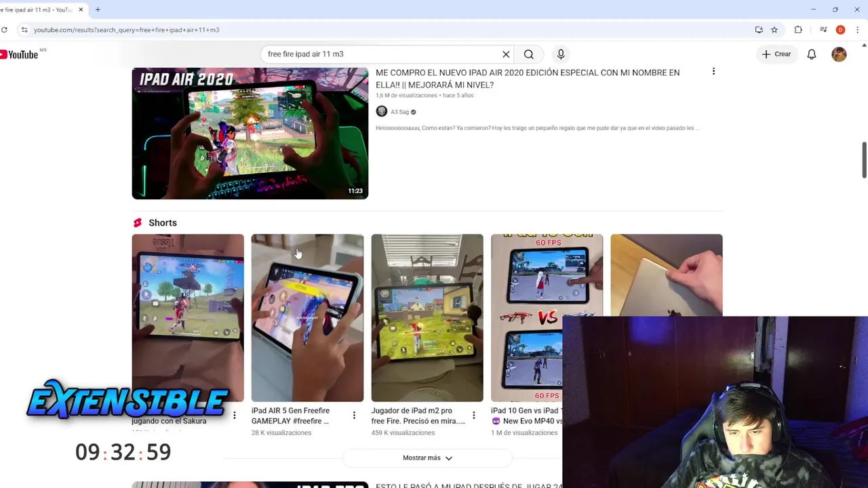Open options for iPad AIR 5 Gen short

[354, 415]
